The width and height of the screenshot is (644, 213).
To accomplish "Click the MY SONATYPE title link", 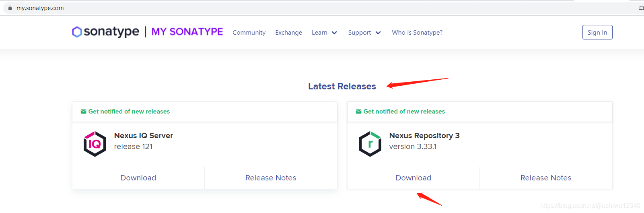I will (x=187, y=32).
